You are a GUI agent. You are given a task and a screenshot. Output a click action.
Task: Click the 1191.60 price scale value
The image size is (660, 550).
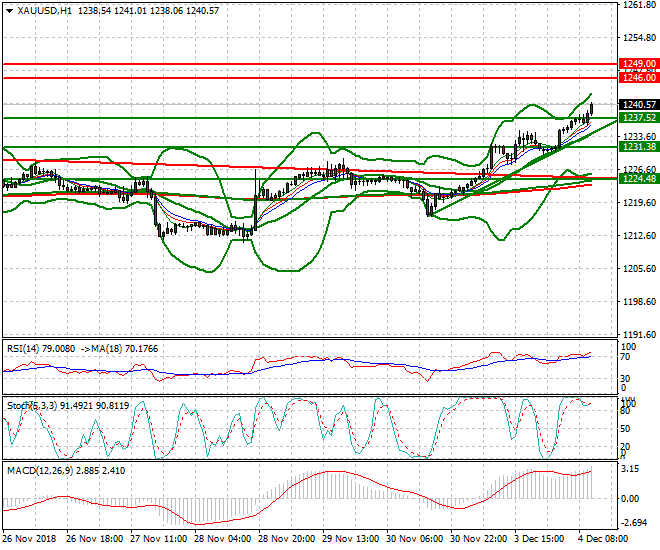pyautogui.click(x=636, y=334)
